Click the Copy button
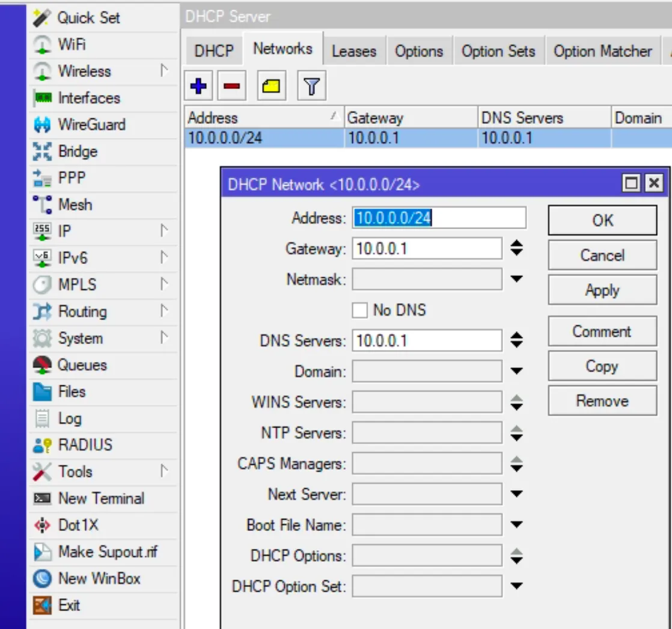The width and height of the screenshot is (672, 629). [x=602, y=366]
